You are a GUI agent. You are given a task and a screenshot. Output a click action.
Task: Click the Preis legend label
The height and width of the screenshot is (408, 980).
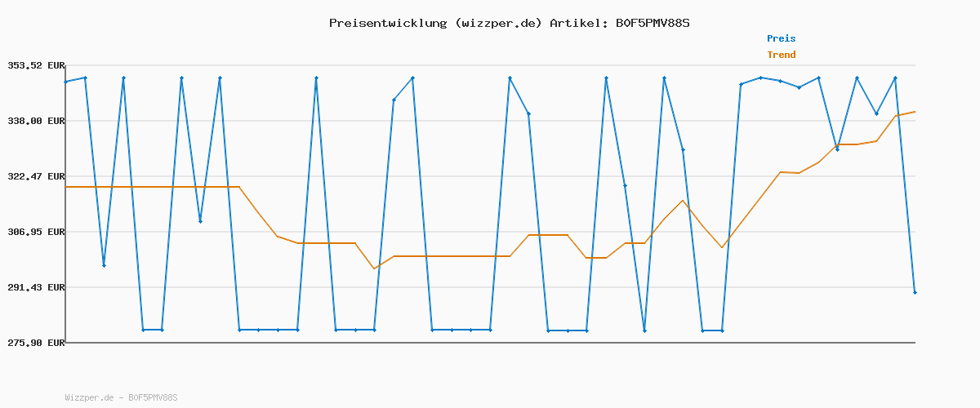[781, 38]
